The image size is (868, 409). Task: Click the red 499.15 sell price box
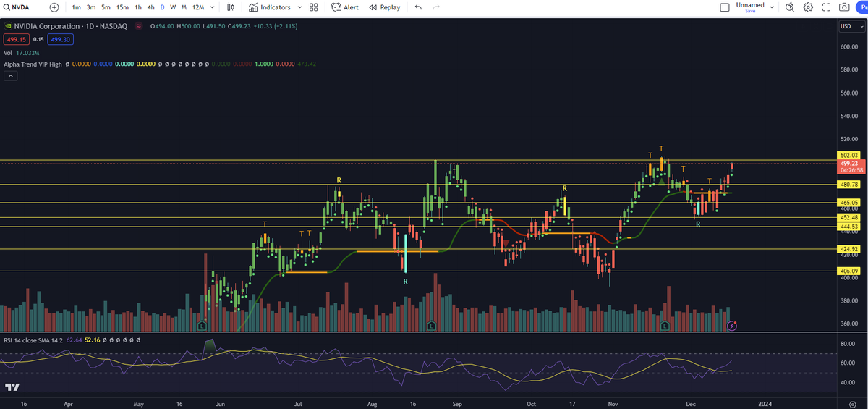point(16,39)
